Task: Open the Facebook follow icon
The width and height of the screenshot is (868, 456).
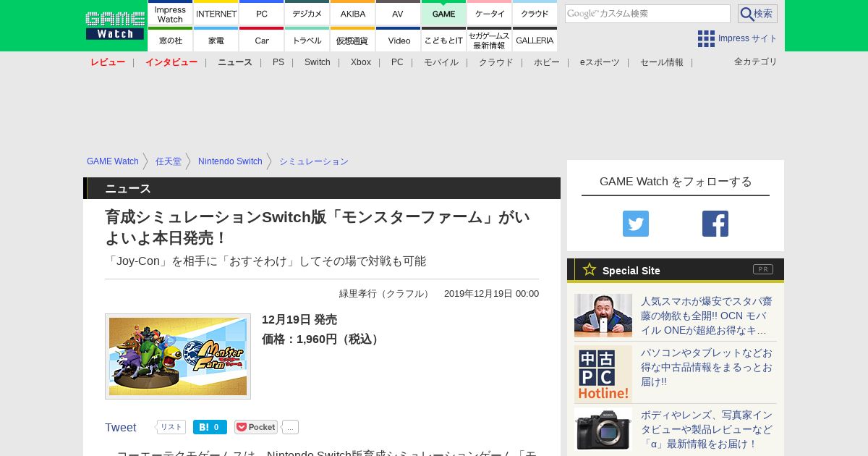Action: (x=715, y=224)
